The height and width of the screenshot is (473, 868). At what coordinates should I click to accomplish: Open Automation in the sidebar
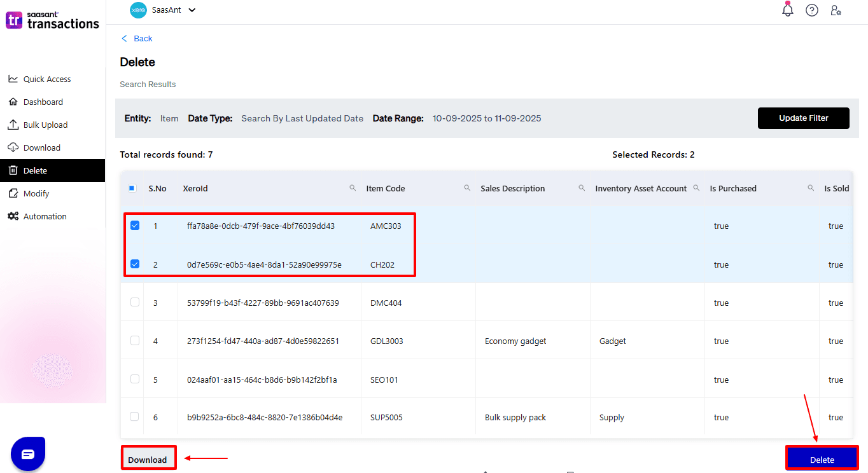point(45,217)
